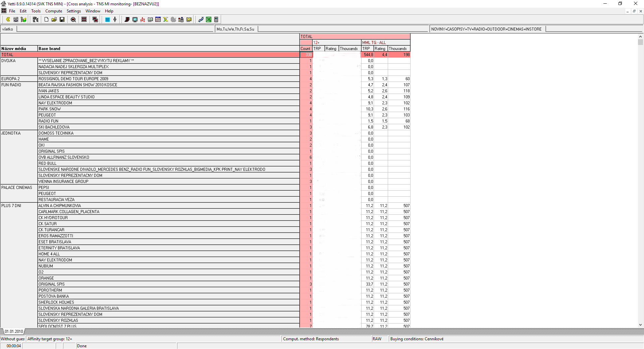
Task: Open the File menu
Action: [x=12, y=11]
